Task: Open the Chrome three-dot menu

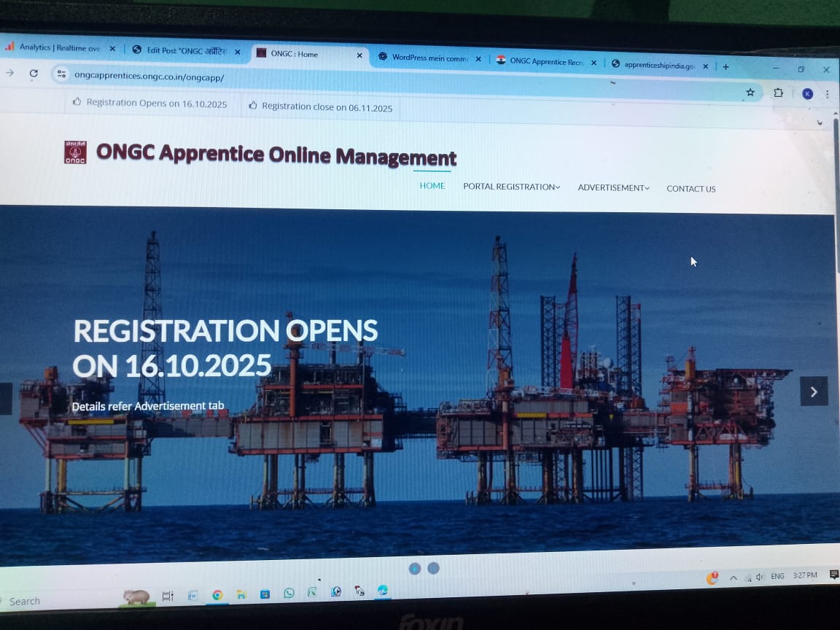Action: point(827,94)
